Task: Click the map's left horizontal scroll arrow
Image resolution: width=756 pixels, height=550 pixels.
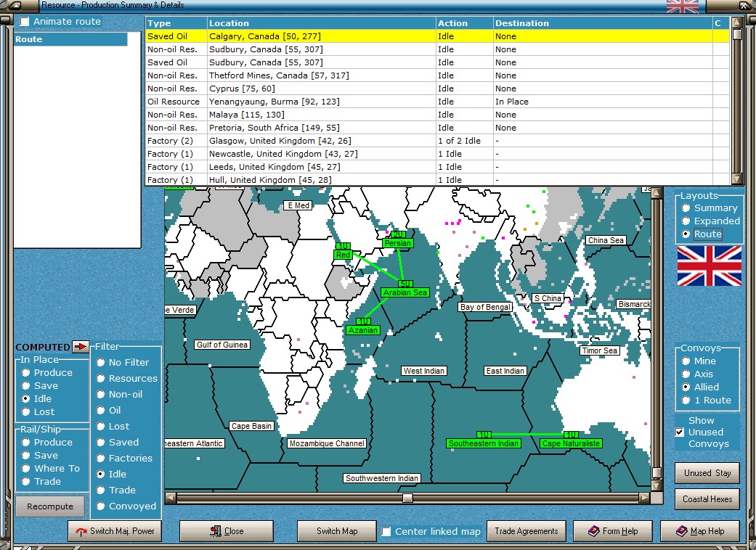Action: [x=171, y=498]
